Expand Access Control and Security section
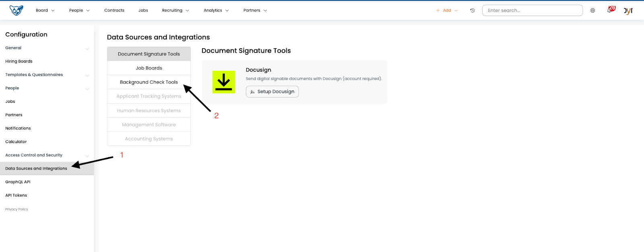The height and width of the screenshot is (252, 644). point(47,155)
